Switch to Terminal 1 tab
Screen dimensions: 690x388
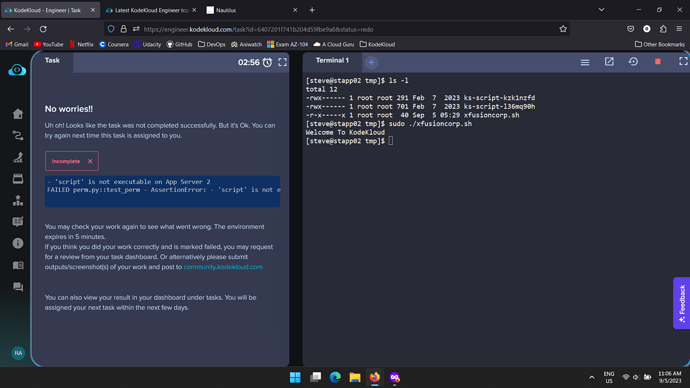[332, 61]
